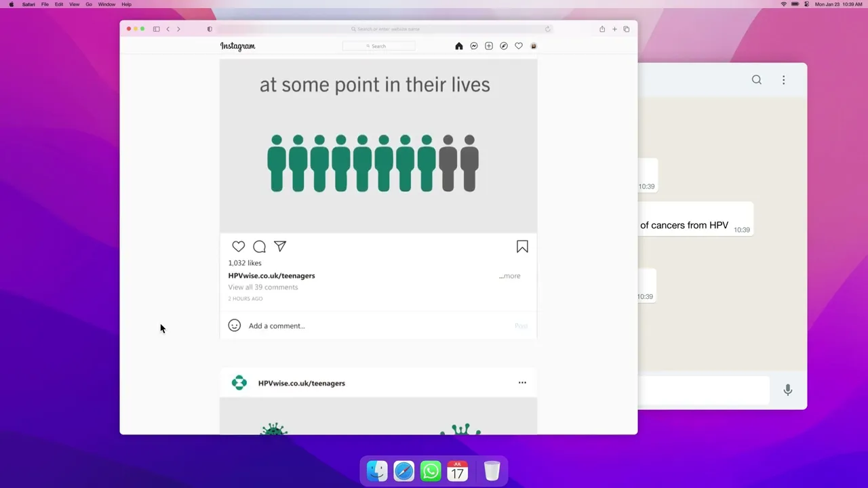Open activity notifications heart in Instagram header
868x488 pixels.
click(x=519, y=46)
